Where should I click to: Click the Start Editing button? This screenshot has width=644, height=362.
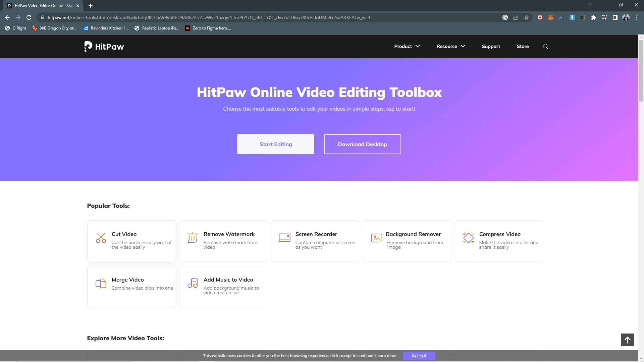tap(275, 144)
